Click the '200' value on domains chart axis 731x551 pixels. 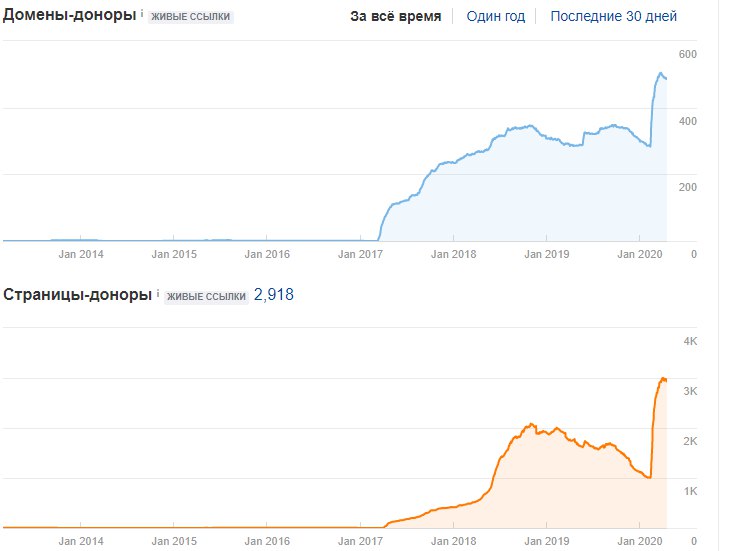click(x=688, y=187)
